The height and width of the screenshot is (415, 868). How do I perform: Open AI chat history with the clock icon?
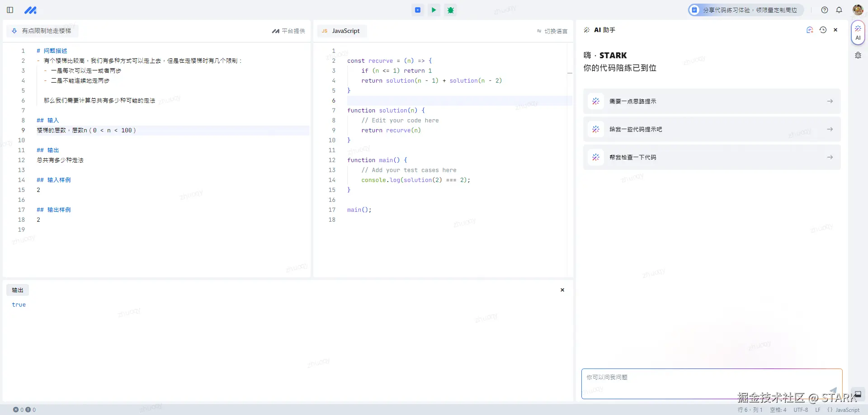(823, 30)
